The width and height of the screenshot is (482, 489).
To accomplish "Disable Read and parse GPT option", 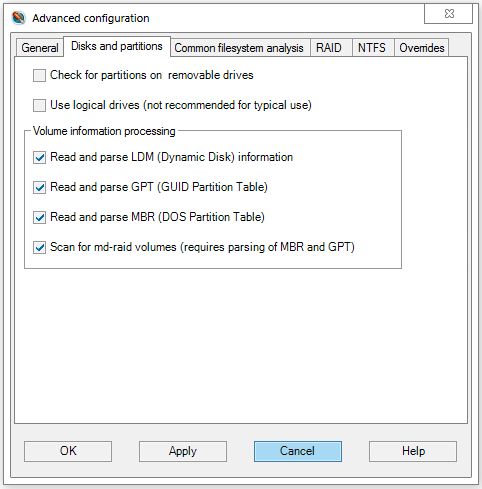I will [x=39, y=187].
